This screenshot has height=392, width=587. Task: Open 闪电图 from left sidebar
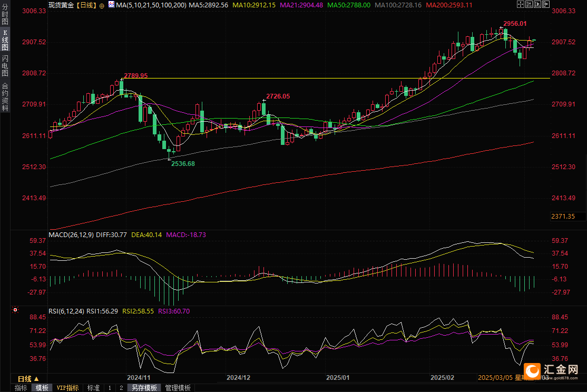pyautogui.click(x=5, y=65)
